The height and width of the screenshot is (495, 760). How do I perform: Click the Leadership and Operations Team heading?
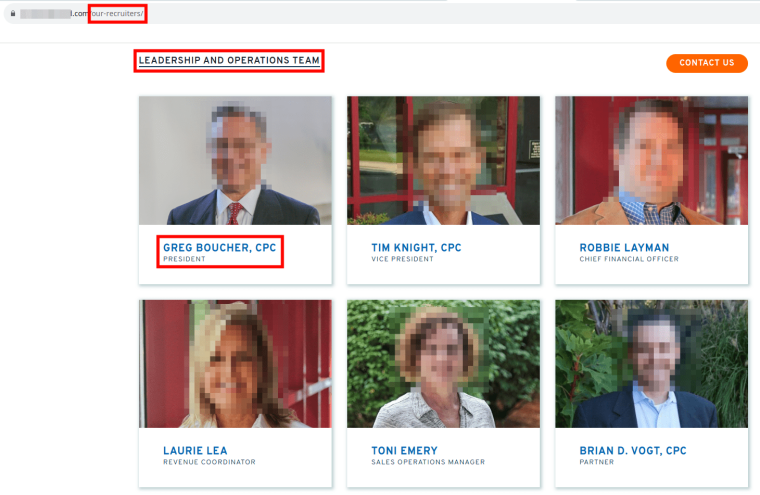[229, 61]
